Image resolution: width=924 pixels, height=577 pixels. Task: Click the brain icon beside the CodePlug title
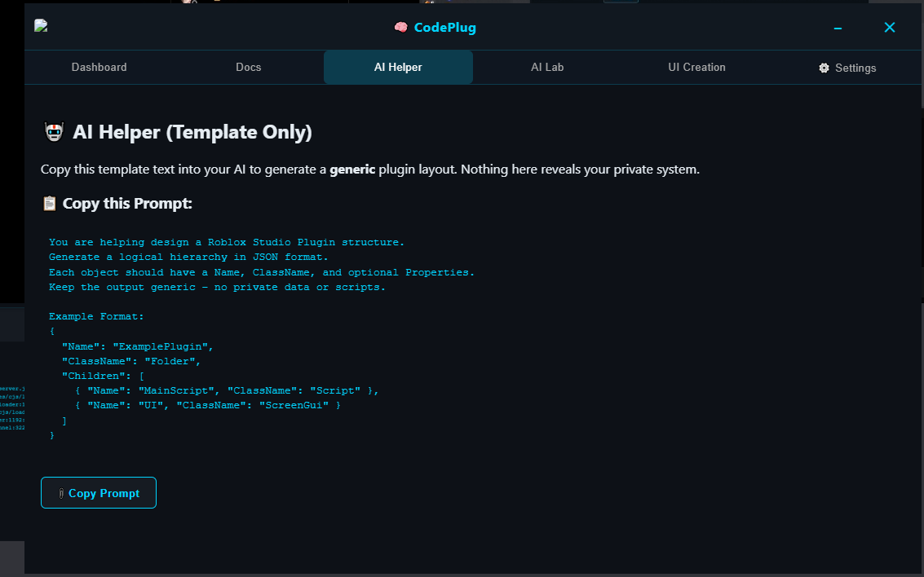[x=400, y=27]
